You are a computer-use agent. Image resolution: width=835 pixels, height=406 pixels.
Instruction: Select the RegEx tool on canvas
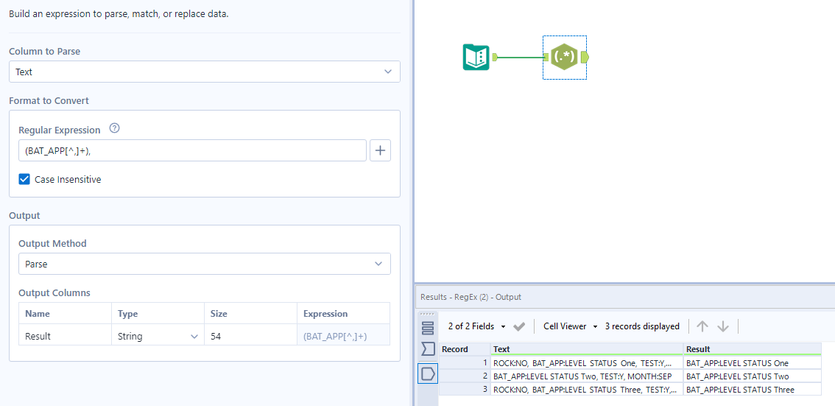pos(564,56)
